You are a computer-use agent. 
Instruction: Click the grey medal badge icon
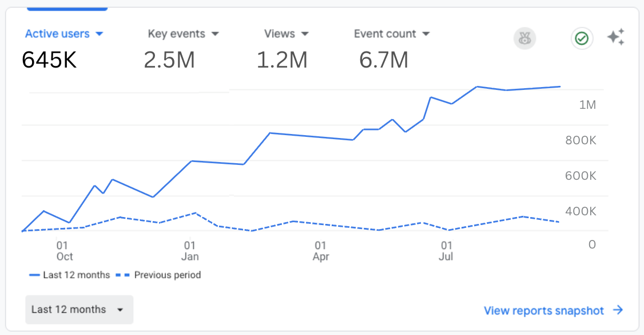coord(525,38)
